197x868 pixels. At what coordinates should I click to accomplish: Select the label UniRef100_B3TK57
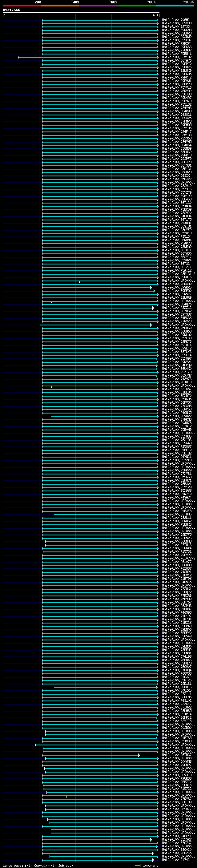(x=176, y=389)
